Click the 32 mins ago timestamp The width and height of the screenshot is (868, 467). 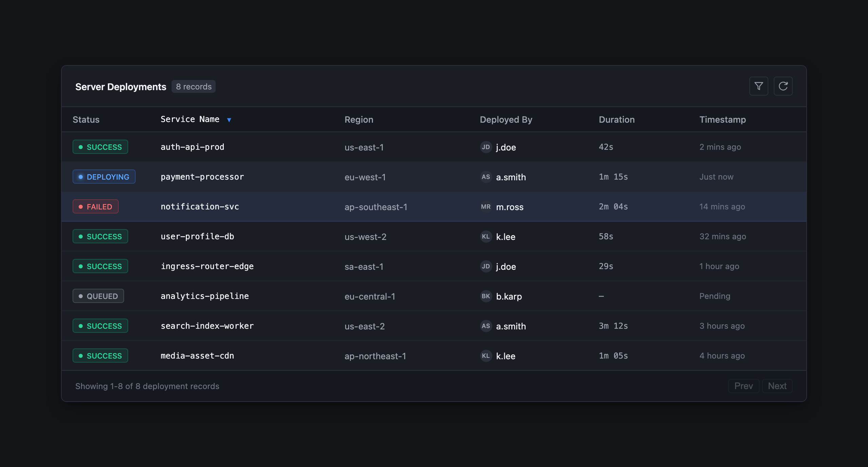[x=723, y=237]
